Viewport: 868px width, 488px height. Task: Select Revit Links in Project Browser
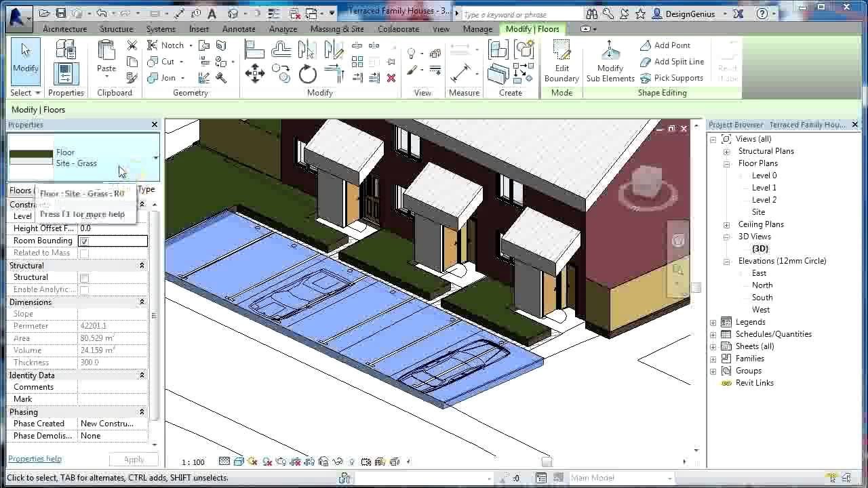(754, 383)
